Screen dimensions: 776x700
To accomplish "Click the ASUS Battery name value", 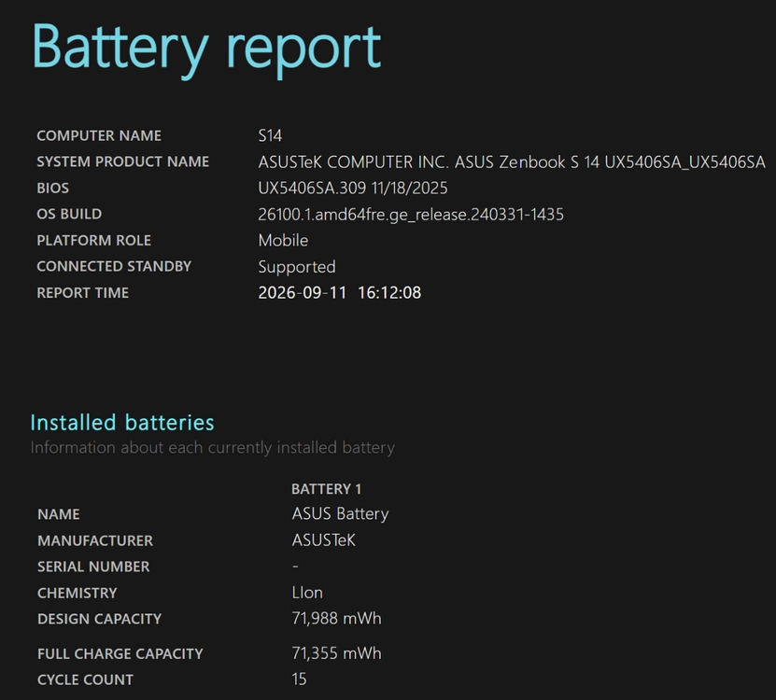I will 340,514.
